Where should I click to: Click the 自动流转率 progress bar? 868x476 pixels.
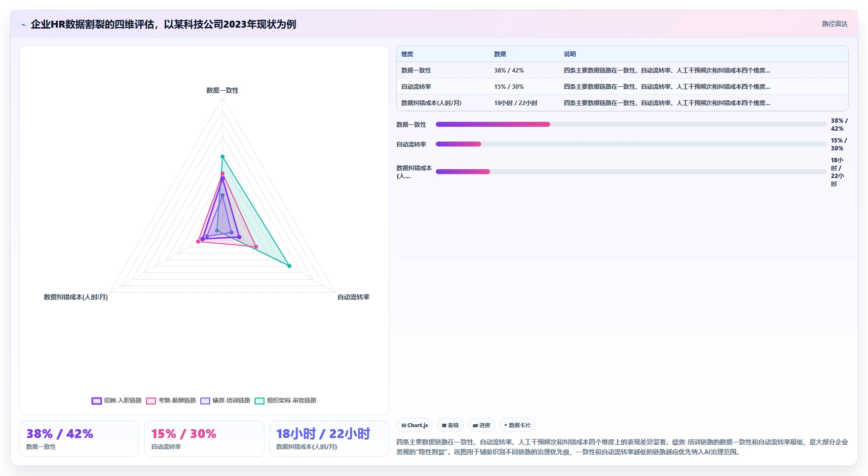click(x=631, y=144)
